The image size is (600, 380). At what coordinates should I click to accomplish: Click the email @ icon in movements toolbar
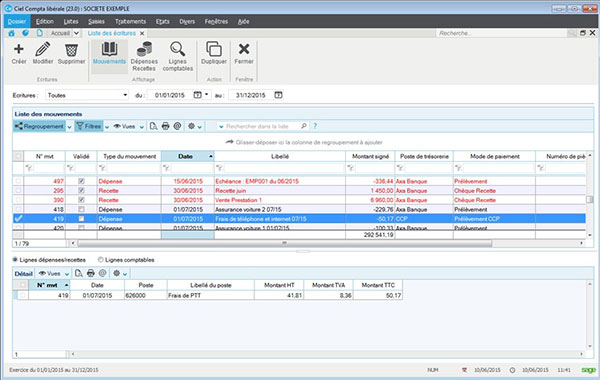(x=177, y=126)
